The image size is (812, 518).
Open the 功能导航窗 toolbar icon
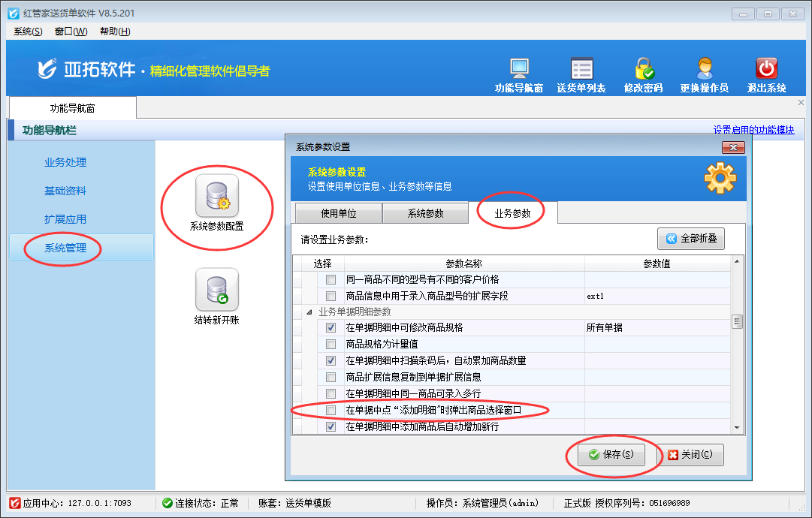pos(519,69)
